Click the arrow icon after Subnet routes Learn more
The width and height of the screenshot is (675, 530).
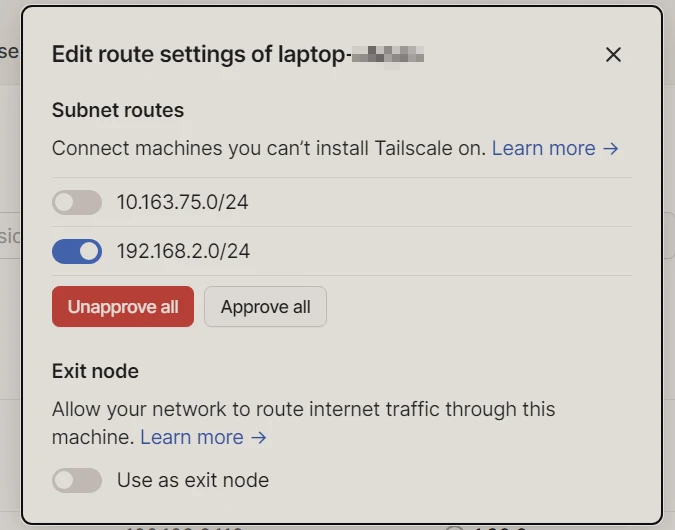point(610,148)
